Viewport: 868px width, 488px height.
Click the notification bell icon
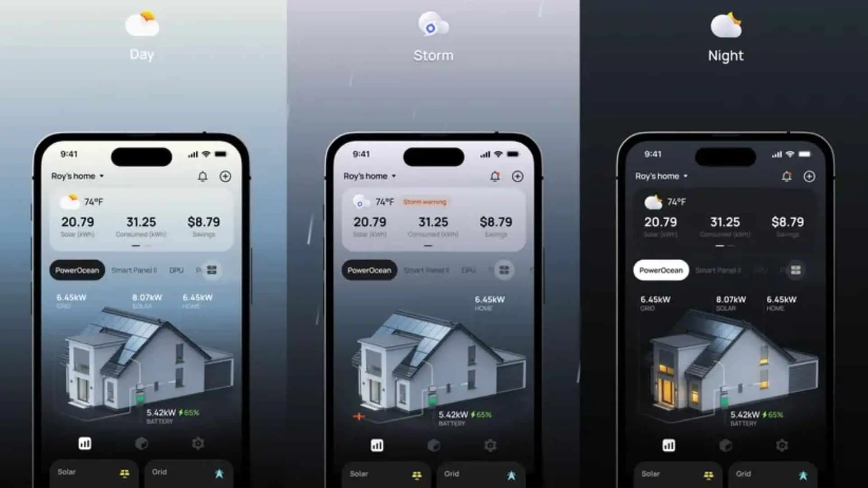(x=202, y=176)
